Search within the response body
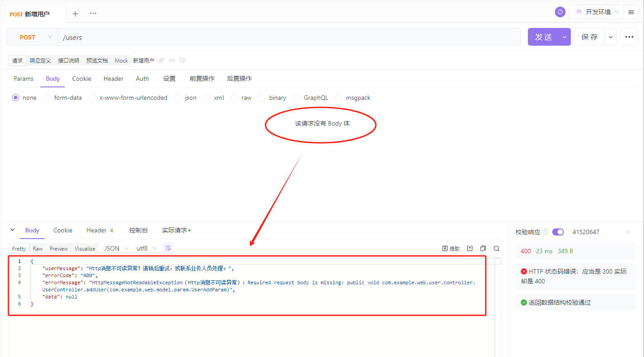The height and width of the screenshot is (357, 644). [496, 248]
